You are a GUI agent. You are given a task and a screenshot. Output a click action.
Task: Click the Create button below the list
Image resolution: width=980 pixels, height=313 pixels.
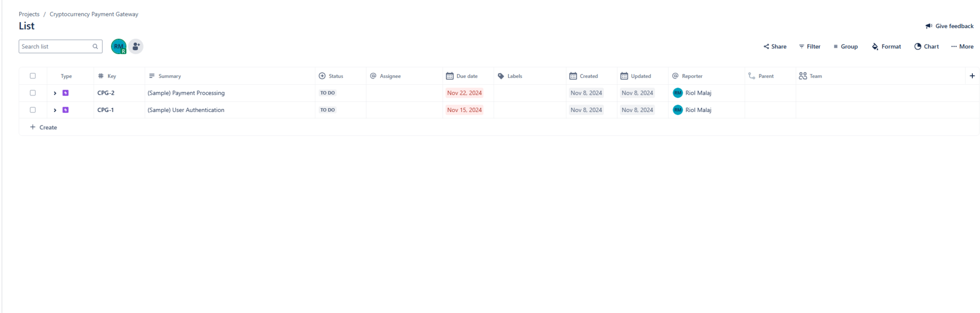click(x=43, y=127)
